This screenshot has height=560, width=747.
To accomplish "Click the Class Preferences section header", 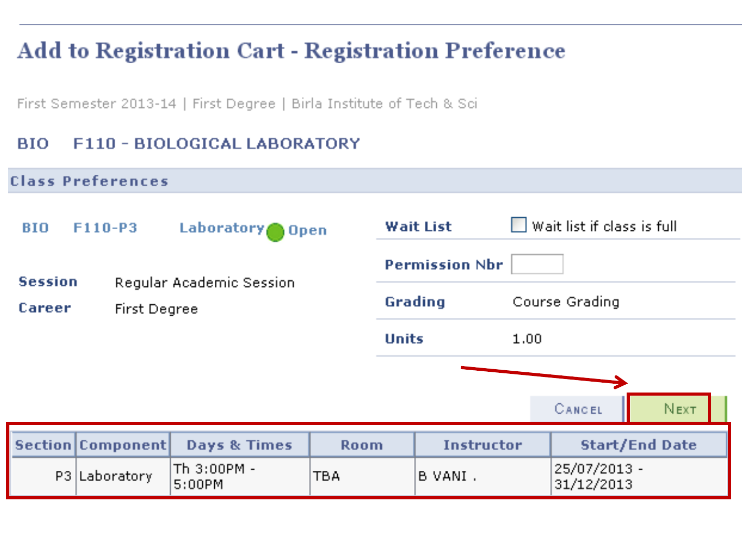I will click(x=89, y=181).
